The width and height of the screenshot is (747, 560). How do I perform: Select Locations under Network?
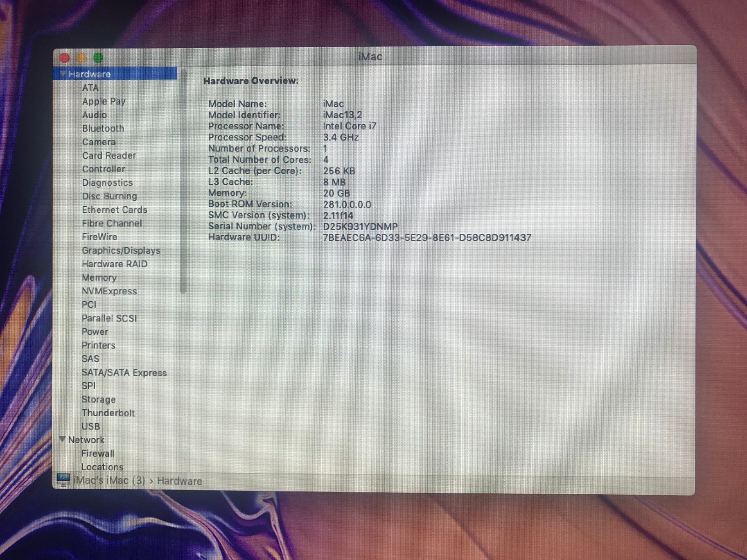tap(102, 467)
